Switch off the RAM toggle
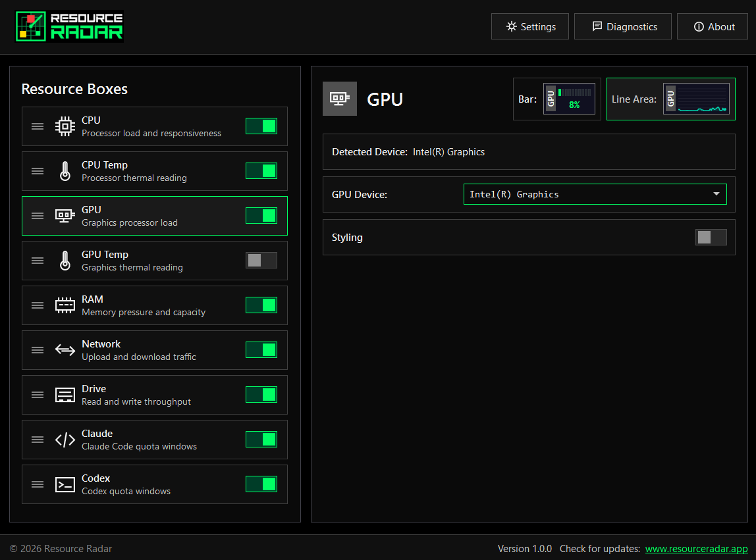Viewport: 756px width, 560px height. point(261,305)
